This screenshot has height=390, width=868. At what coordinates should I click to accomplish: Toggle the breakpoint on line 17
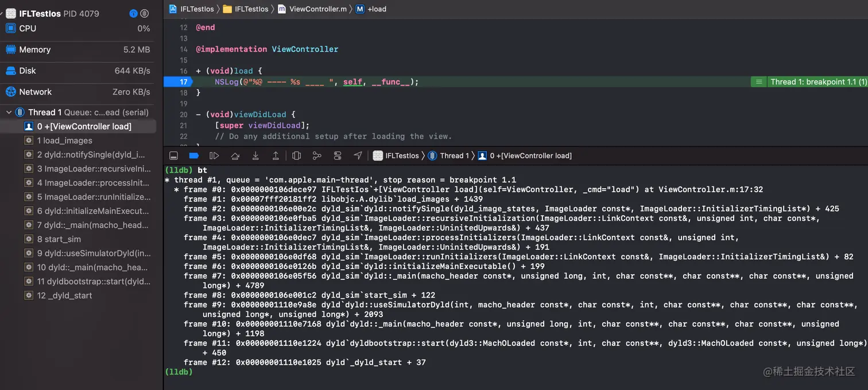[x=177, y=82]
